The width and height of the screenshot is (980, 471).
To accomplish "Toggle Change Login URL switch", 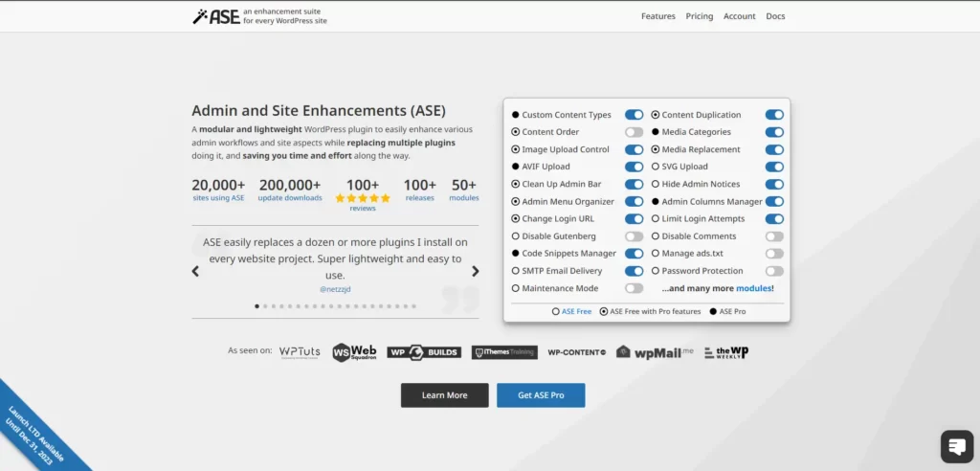I will tap(634, 219).
